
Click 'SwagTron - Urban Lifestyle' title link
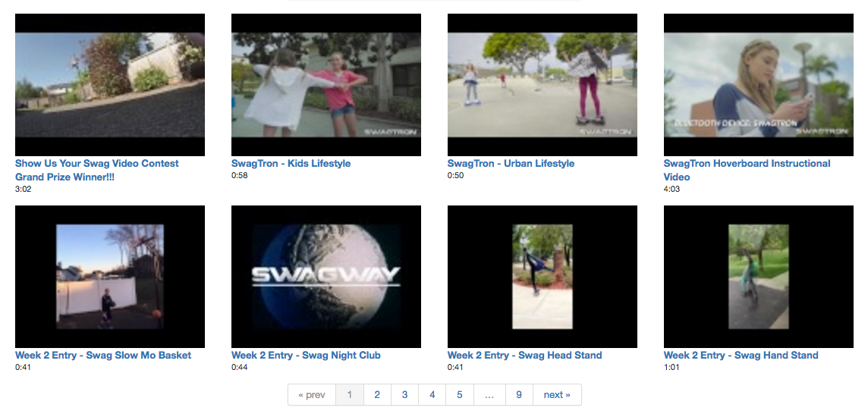[x=511, y=164]
